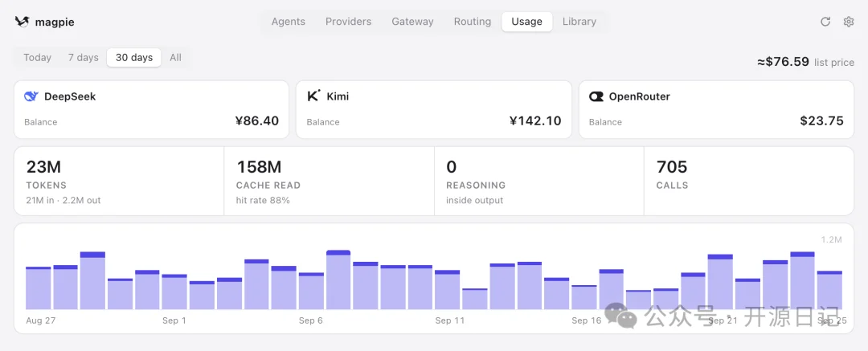868x351 pixels.
Task: Click the 1.2M chart scale label
Action: [832, 239]
